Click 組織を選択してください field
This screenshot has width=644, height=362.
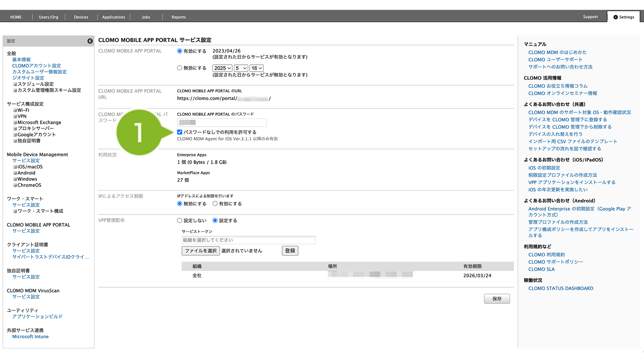[248, 240]
